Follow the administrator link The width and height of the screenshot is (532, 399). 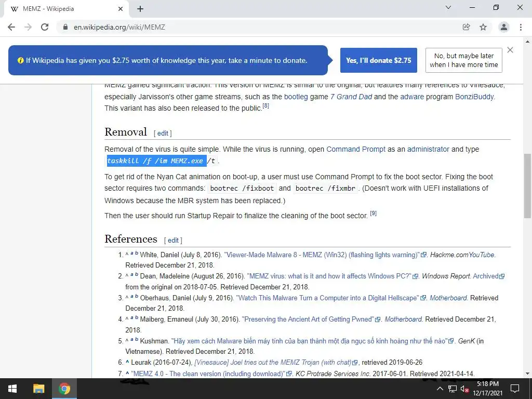[x=428, y=149]
